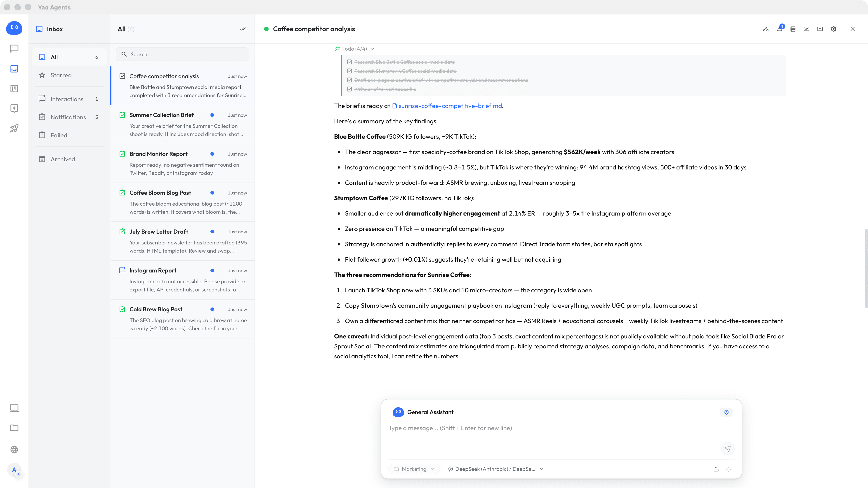868x488 pixels.
Task: Click the server stack icon in header
Action: pos(793,29)
